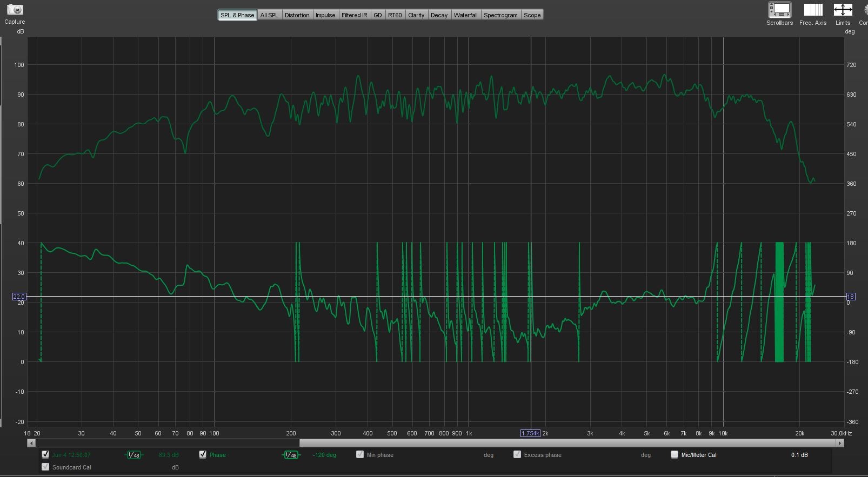Switch to All SPL tab

[269, 15]
